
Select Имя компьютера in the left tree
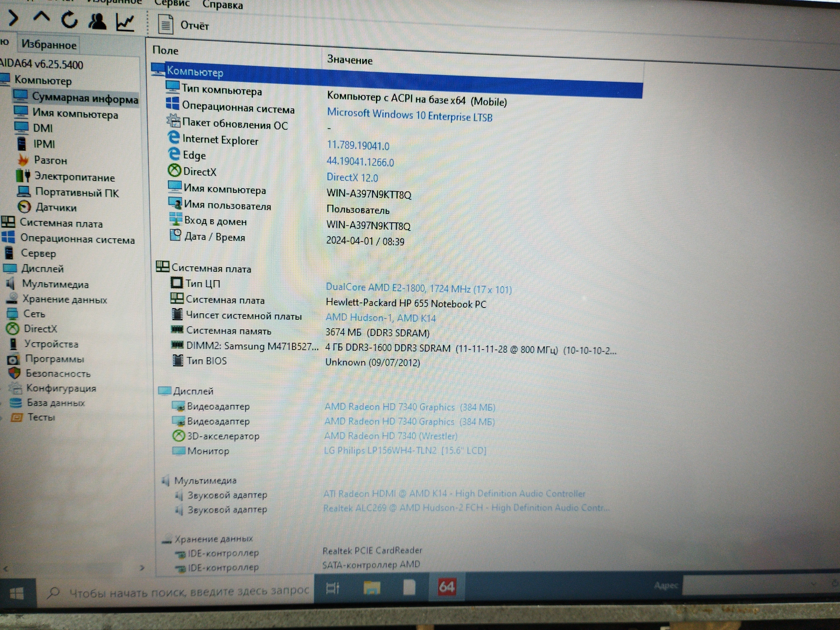click(x=66, y=114)
